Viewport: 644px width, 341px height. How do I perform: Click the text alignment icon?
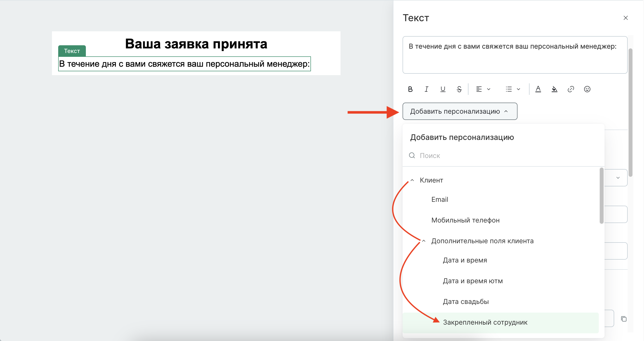click(479, 89)
